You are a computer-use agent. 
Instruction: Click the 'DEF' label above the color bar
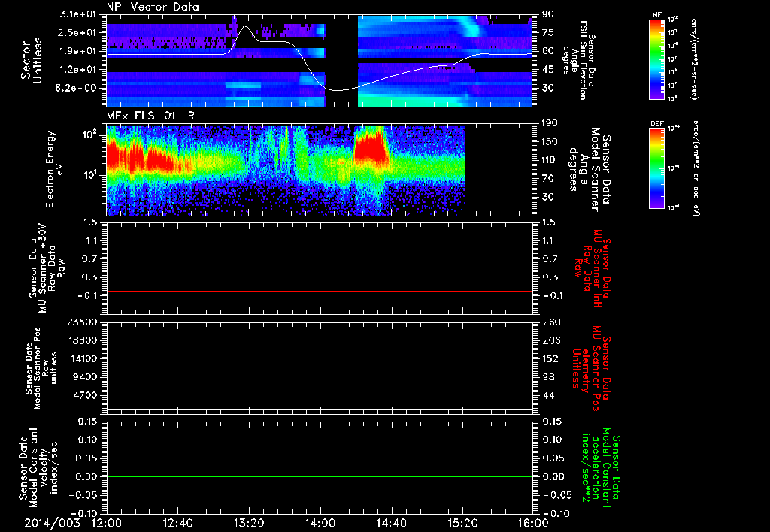656,124
